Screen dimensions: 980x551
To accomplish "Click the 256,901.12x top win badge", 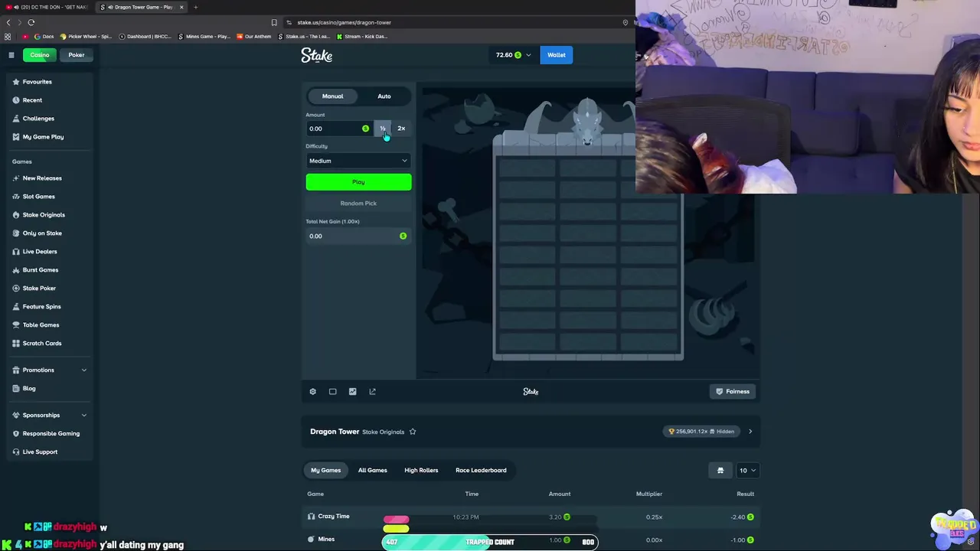I will coord(701,432).
